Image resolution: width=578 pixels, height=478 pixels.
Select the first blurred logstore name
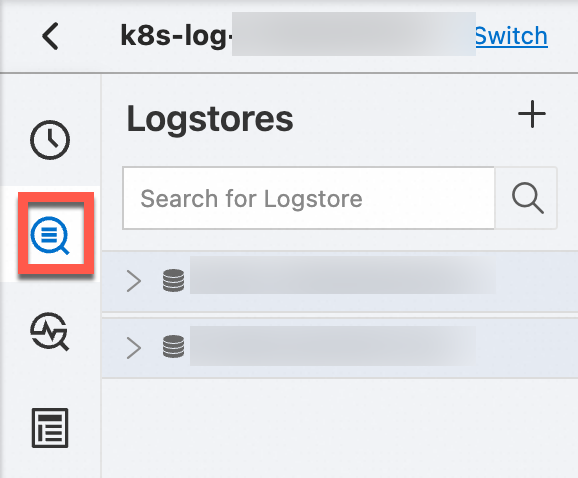click(341, 275)
